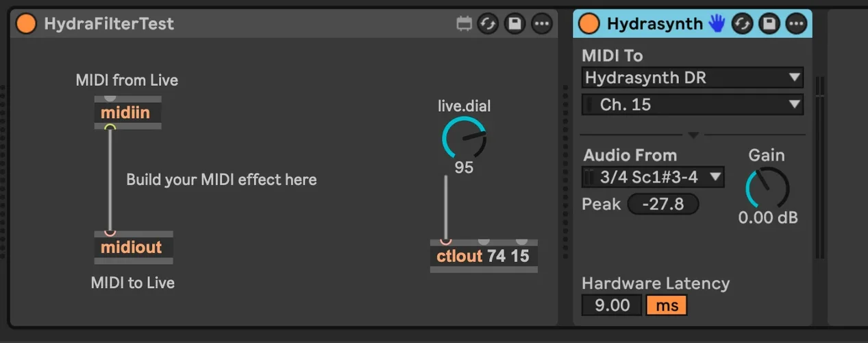Open the MIDI To Hydrasynth DR dropdown
The height and width of the screenshot is (343, 868).
693,78
